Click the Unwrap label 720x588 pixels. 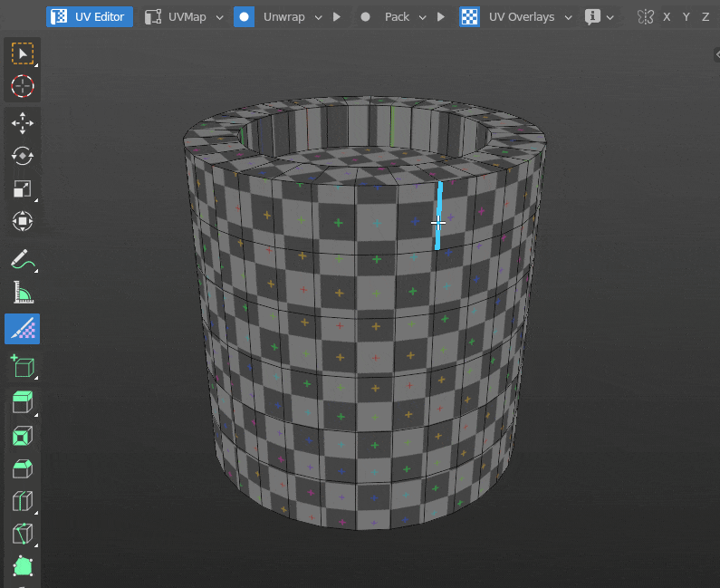tap(283, 17)
